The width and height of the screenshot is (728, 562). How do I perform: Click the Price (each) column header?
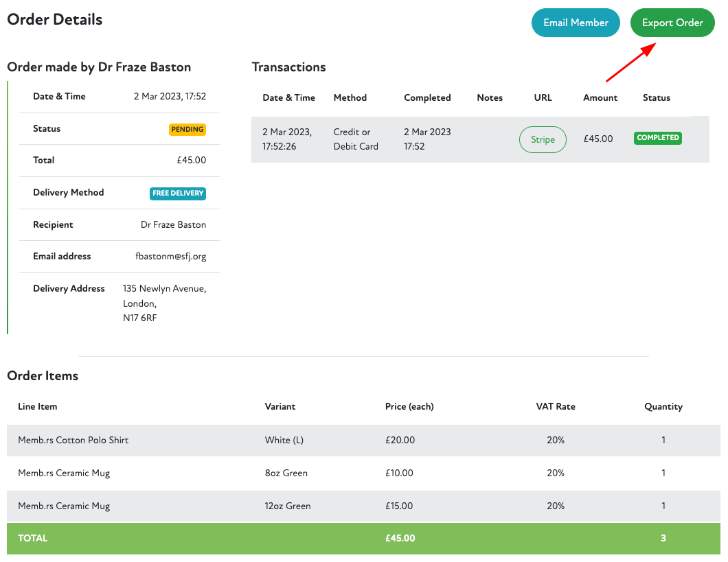tap(409, 406)
